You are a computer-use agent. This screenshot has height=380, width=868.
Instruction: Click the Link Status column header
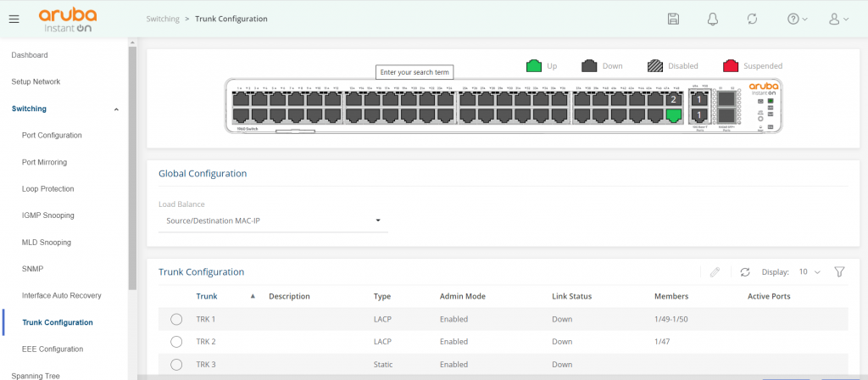click(572, 296)
